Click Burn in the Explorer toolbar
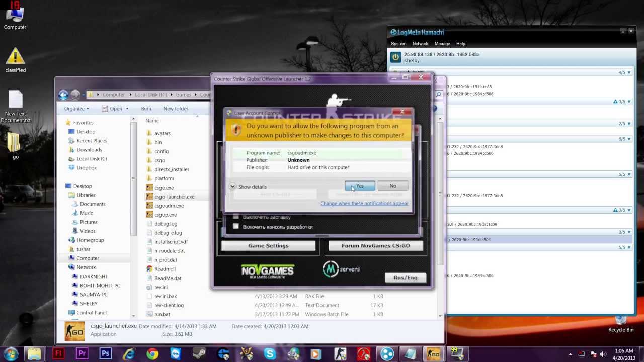This screenshot has height=362, width=644. 146,109
